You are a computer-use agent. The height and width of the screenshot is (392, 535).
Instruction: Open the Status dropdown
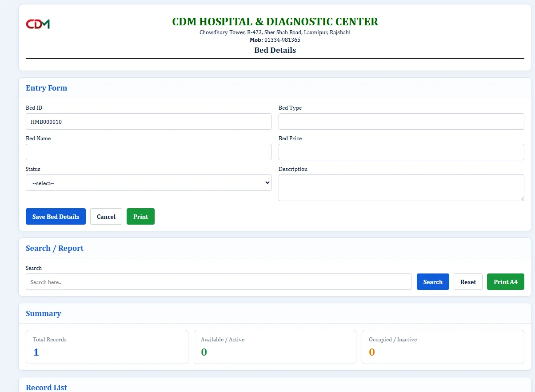pos(148,182)
